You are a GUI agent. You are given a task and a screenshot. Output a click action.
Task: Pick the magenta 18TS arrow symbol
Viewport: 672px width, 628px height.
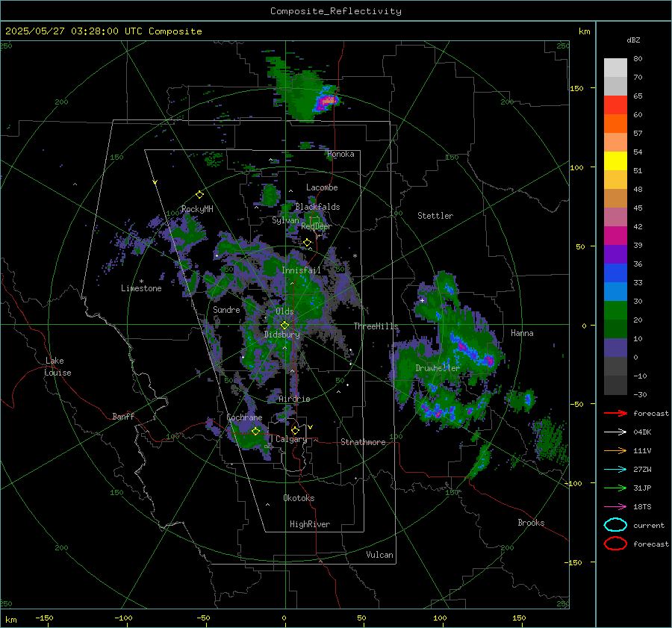click(x=615, y=507)
